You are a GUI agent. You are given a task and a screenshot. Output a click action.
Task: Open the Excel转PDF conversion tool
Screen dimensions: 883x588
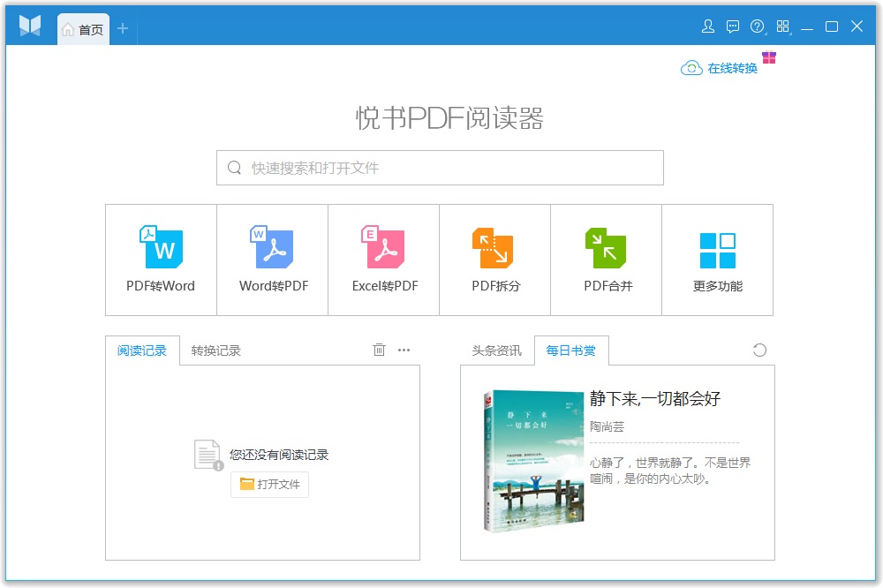(382, 259)
